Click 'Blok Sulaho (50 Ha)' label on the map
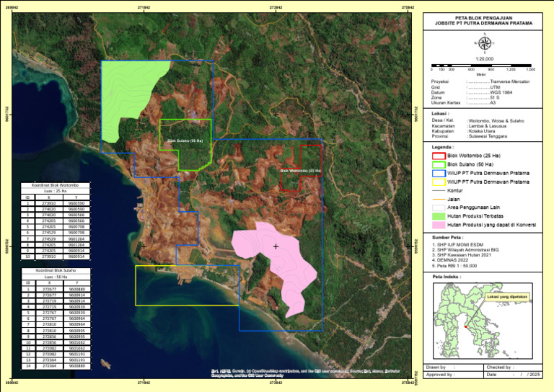Screen dimensions: 554x392 click(x=185, y=141)
